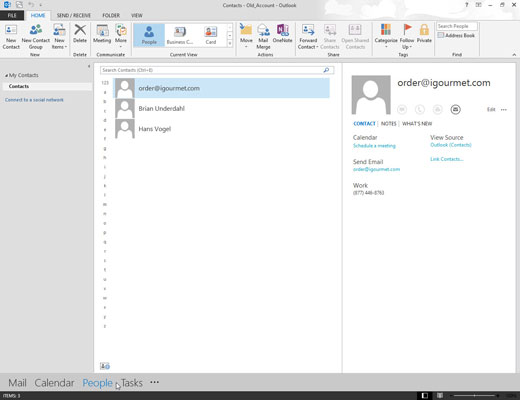Image resolution: width=520 pixels, height=400 pixels.
Task: Create a New Contact from the ribbon
Action: pyautogui.click(x=11, y=37)
